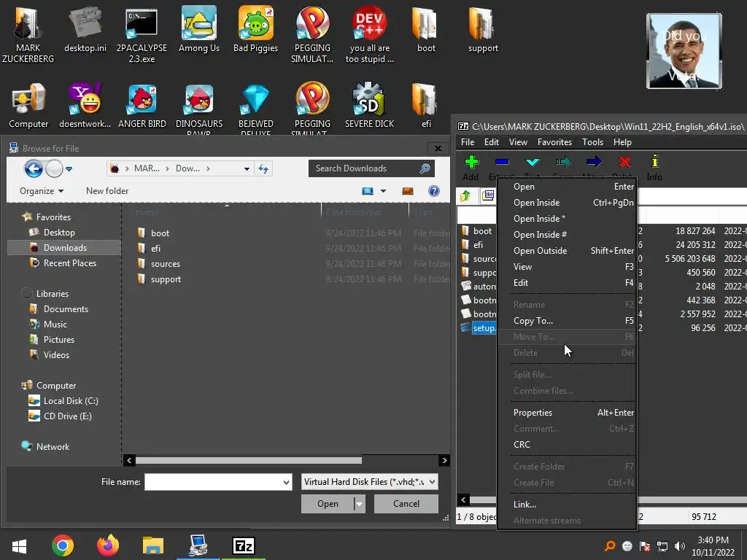Click the 7-Zip Move blue arrow icon
Image resolution: width=747 pixels, height=560 pixels.
pos(594,162)
